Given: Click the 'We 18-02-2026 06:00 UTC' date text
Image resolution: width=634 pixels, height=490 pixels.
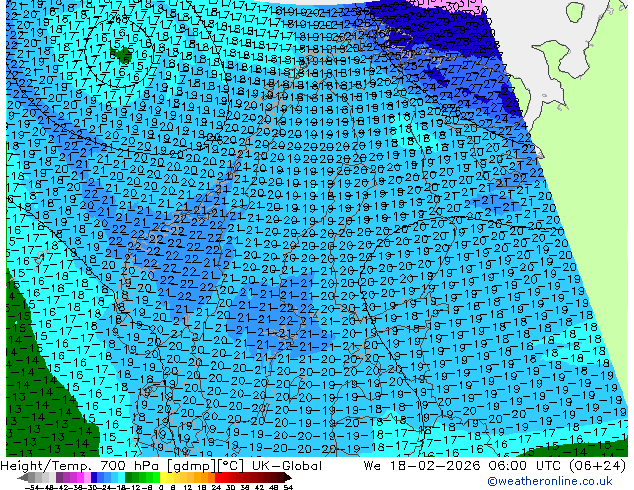Looking at the screenshot, I should click(463, 465).
